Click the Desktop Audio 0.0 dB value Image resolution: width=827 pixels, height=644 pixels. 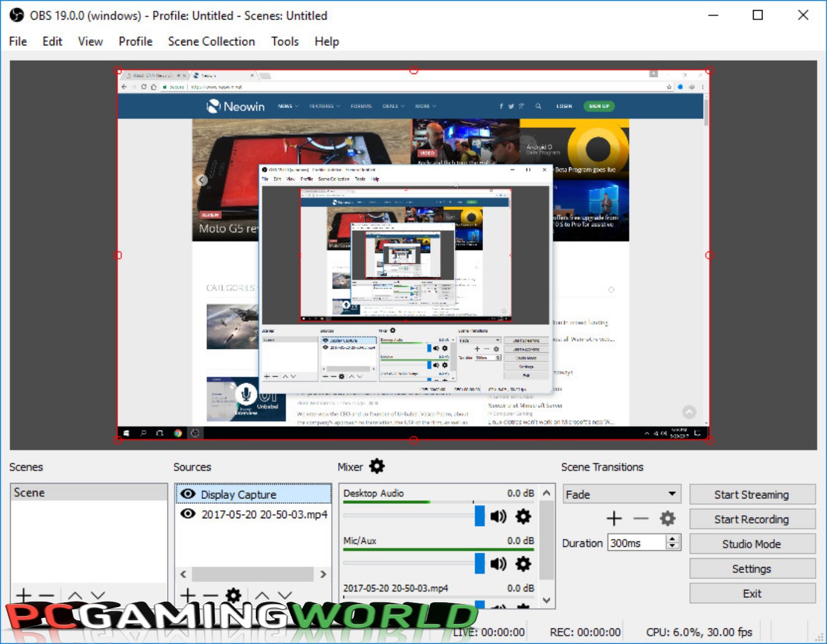pyautogui.click(x=521, y=493)
